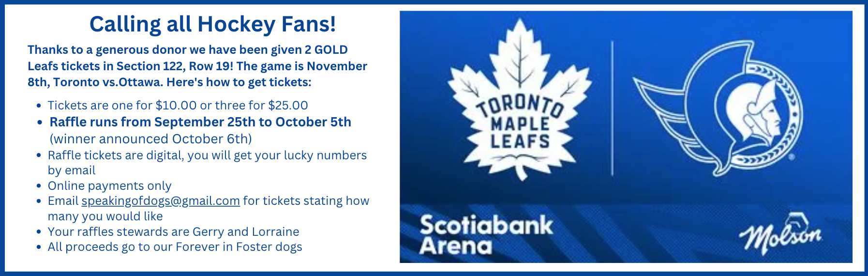Click the word MAPLE inside the leaf logo
Viewport: 868px width, 276px height.
point(520,123)
